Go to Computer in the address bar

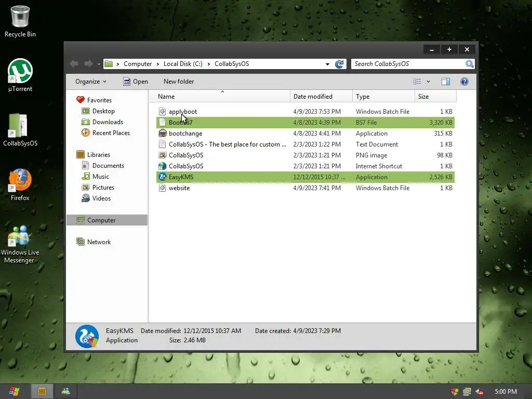[137, 64]
